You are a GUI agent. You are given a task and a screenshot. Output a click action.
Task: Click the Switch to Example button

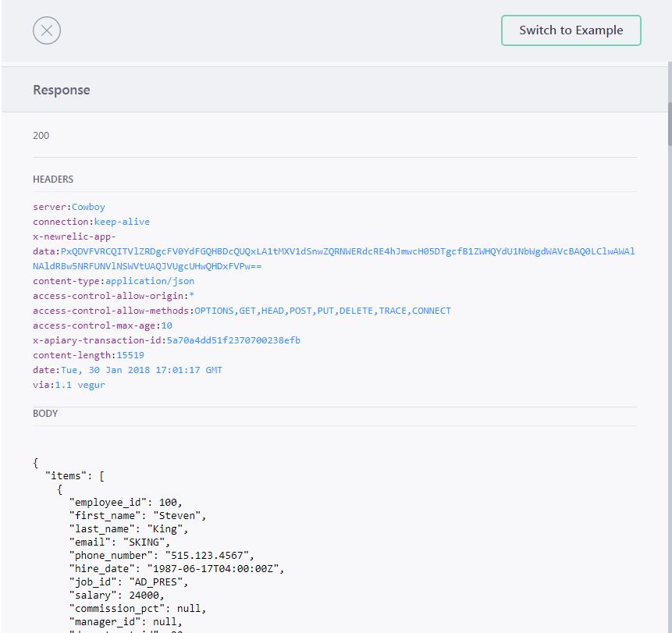pos(571,30)
